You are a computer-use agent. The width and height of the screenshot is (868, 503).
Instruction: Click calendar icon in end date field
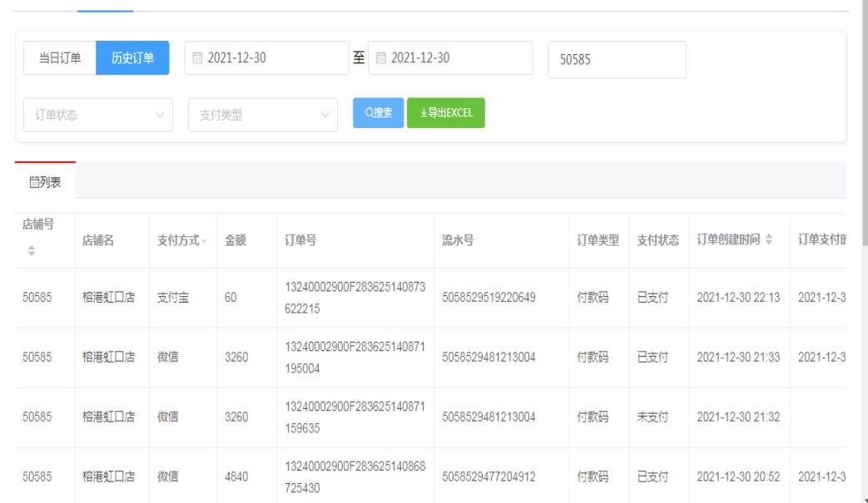(381, 58)
